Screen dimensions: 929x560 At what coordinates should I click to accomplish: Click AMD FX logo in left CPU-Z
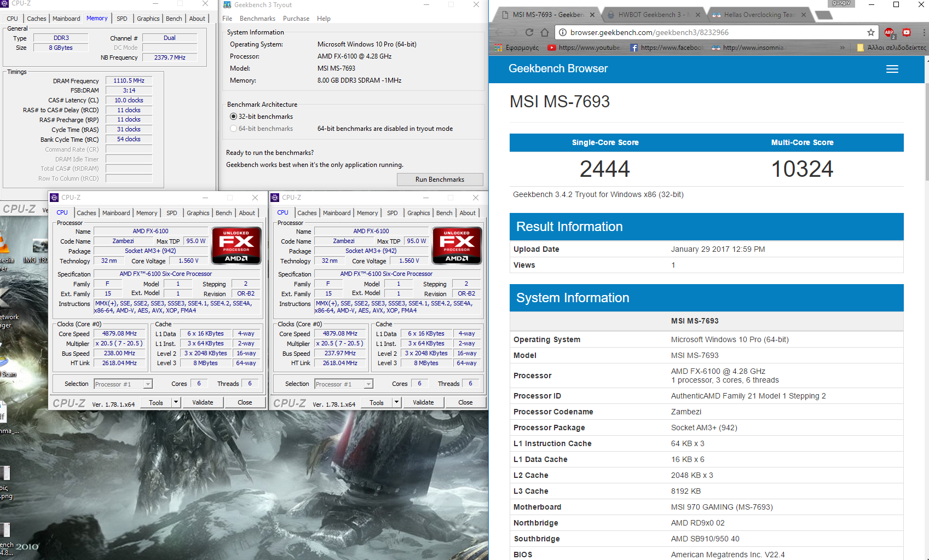[x=236, y=245]
